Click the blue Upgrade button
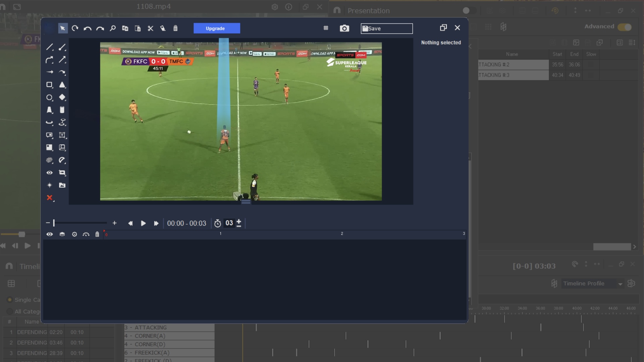 [x=217, y=28]
